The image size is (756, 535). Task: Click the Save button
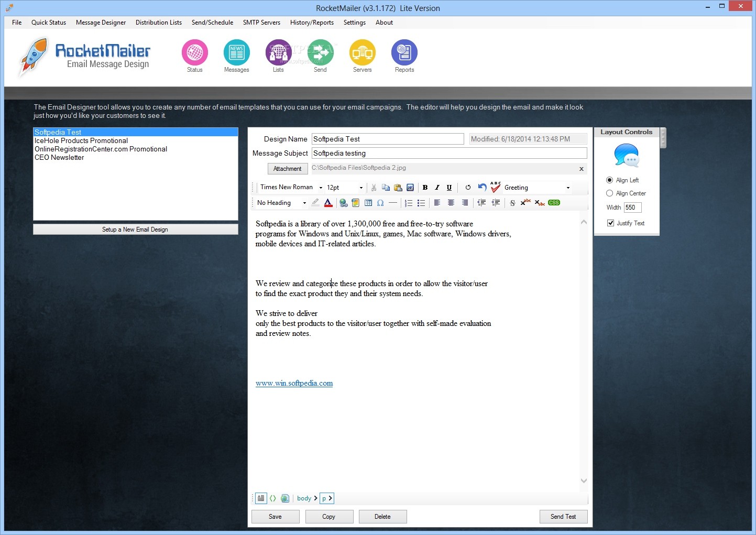coord(276,517)
